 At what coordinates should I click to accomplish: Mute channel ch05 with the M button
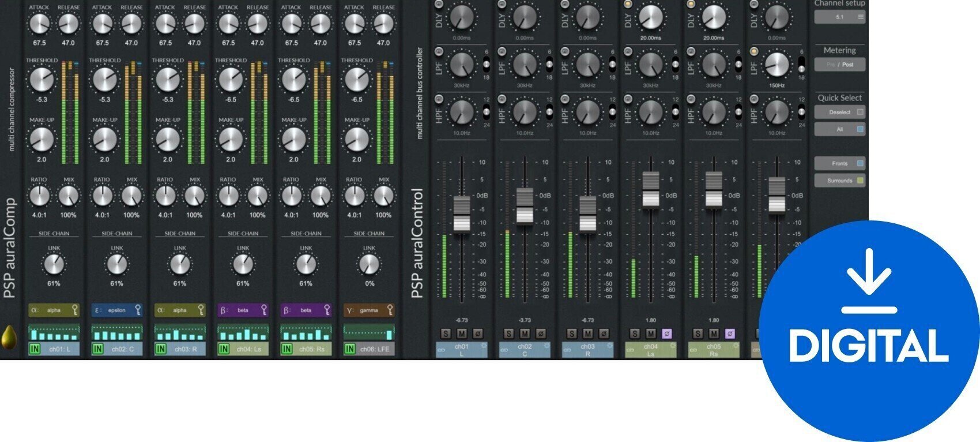[x=714, y=334]
